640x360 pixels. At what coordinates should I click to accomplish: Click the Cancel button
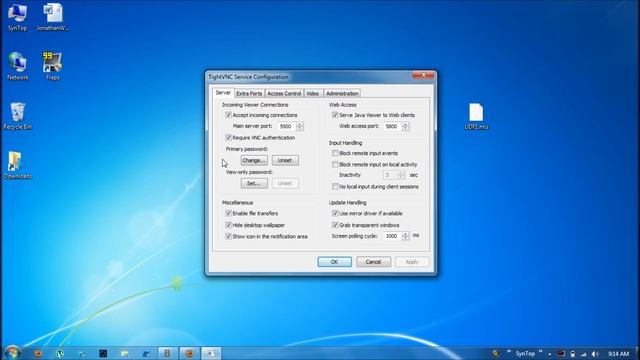[x=373, y=262]
